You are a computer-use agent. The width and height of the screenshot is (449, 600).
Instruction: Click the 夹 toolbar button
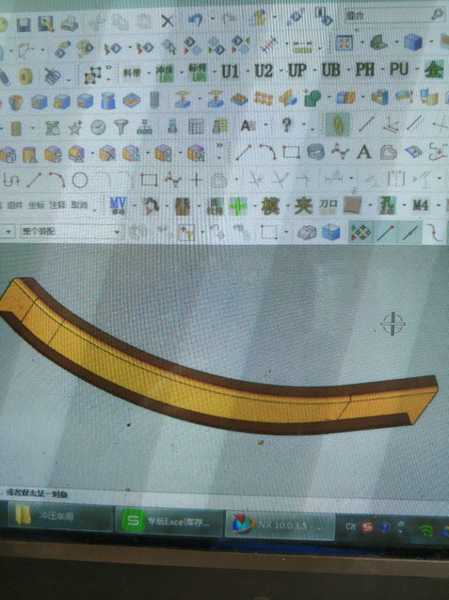[x=302, y=205]
